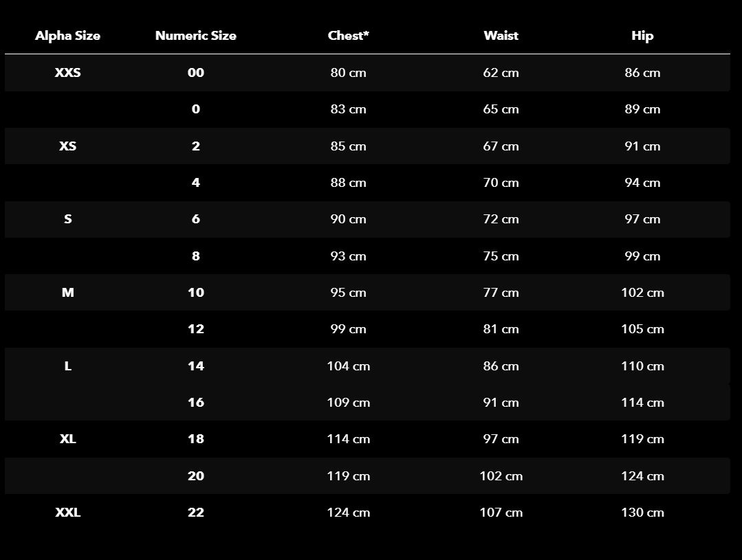The height and width of the screenshot is (560, 742).
Task: Select the 105 cm hip value
Action: 642,328
